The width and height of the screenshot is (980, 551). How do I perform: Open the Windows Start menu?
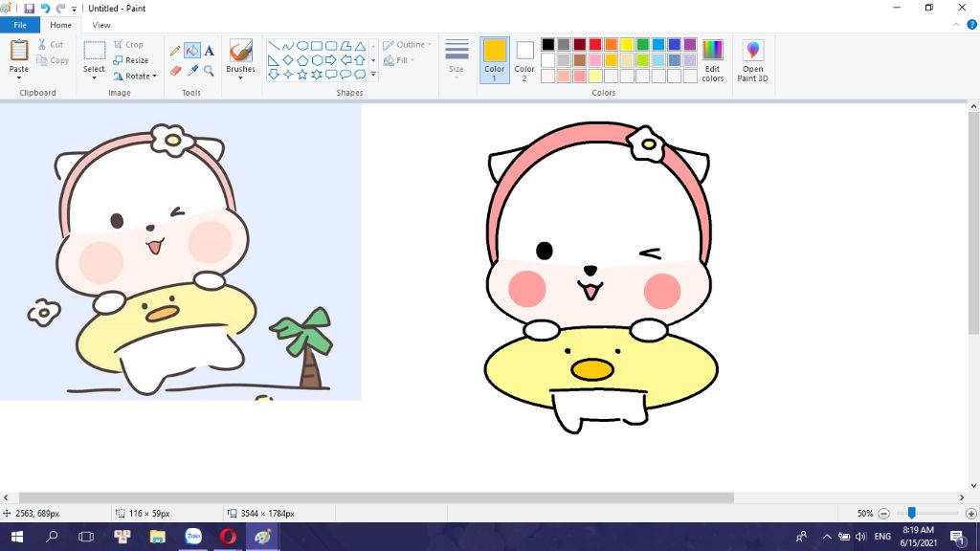(17, 537)
